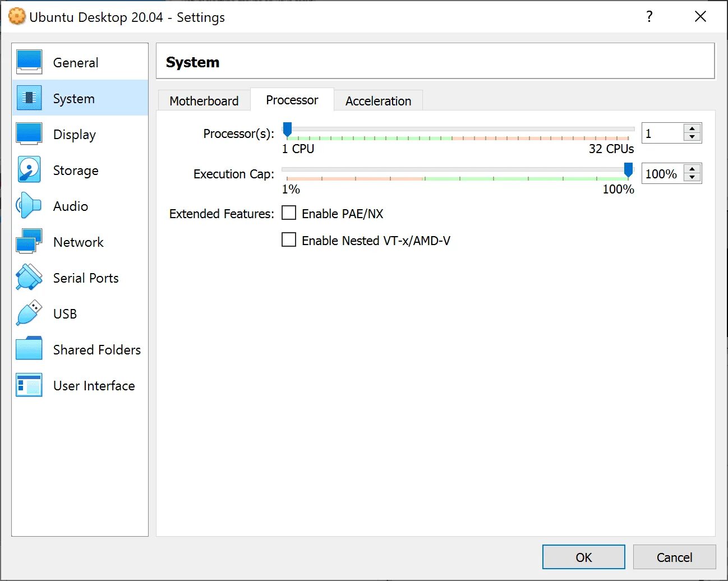Click the '100%' label under Execution Cap slider
This screenshot has width=728, height=581.
coord(618,190)
